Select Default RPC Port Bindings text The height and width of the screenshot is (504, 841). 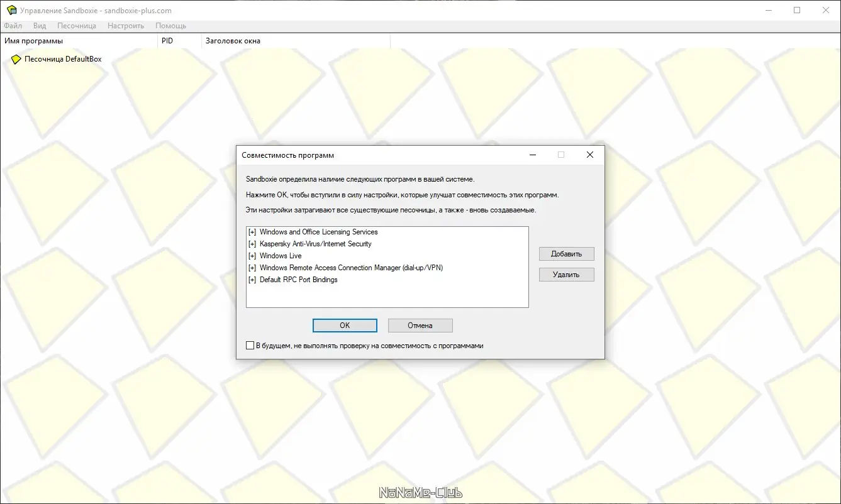299,280
